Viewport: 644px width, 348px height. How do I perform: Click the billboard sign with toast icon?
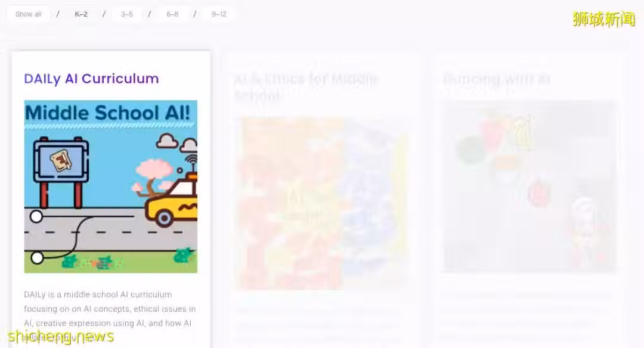(61, 172)
